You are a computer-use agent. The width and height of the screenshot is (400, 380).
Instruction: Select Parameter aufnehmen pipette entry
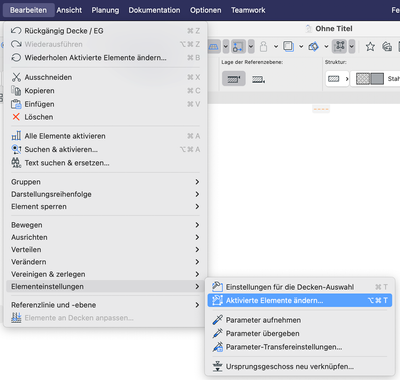click(x=300, y=320)
